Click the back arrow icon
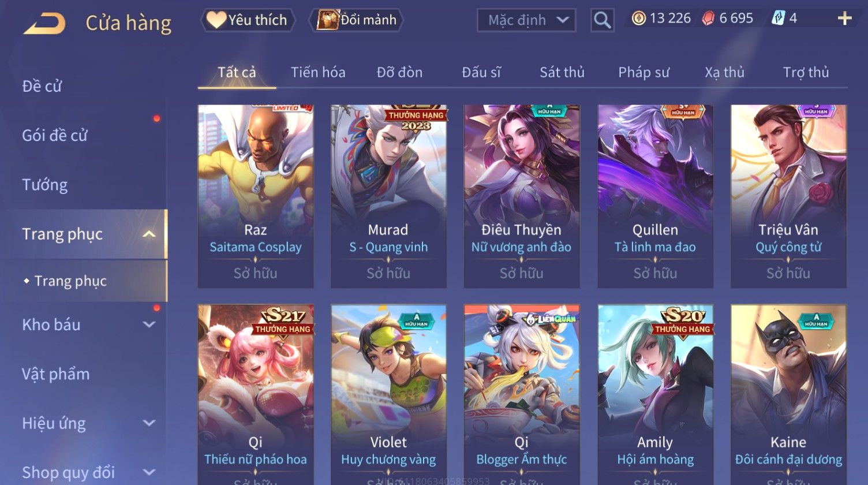868x485 pixels. pos(44,24)
